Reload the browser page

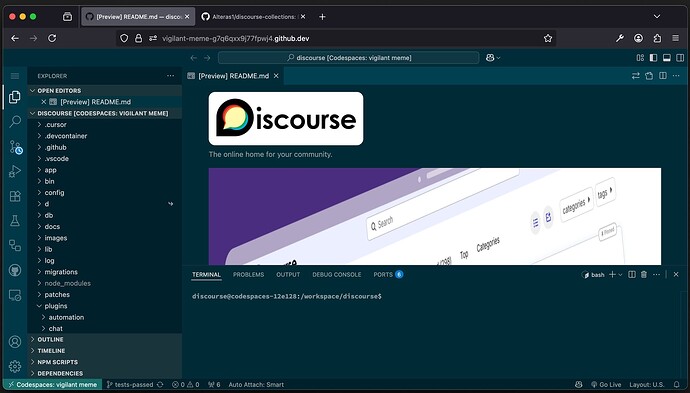pyautogui.click(x=52, y=38)
